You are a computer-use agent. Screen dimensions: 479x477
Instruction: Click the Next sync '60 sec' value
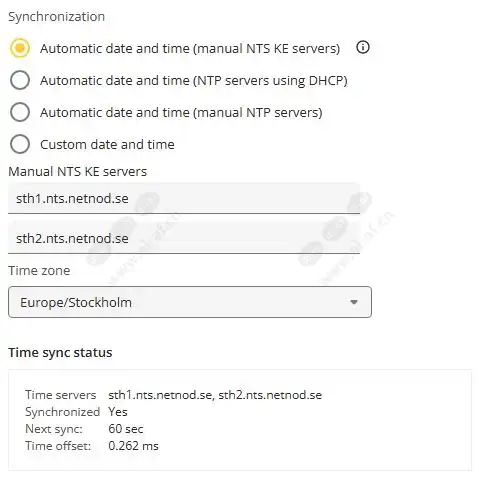click(x=126, y=429)
